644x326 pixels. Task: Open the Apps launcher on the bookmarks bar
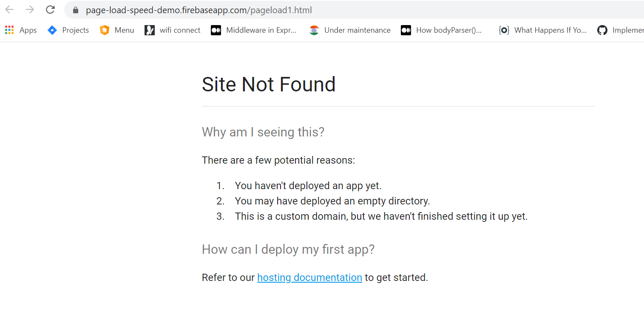(9, 30)
